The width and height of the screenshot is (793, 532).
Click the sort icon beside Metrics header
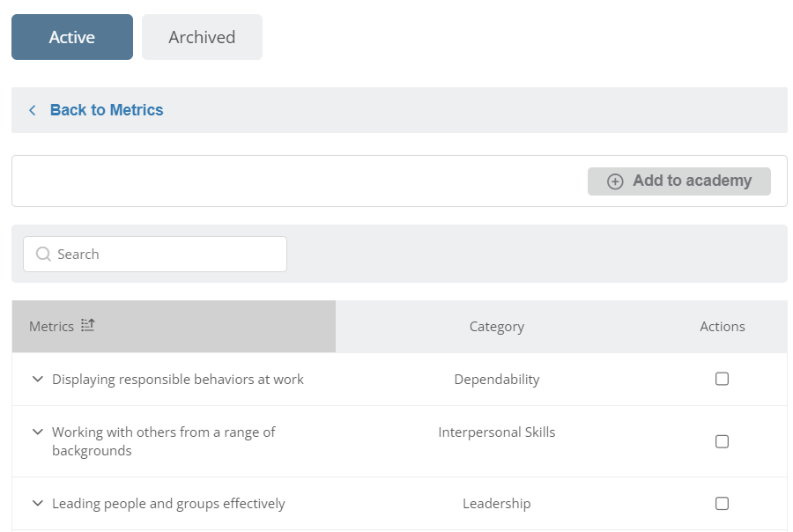click(x=88, y=325)
